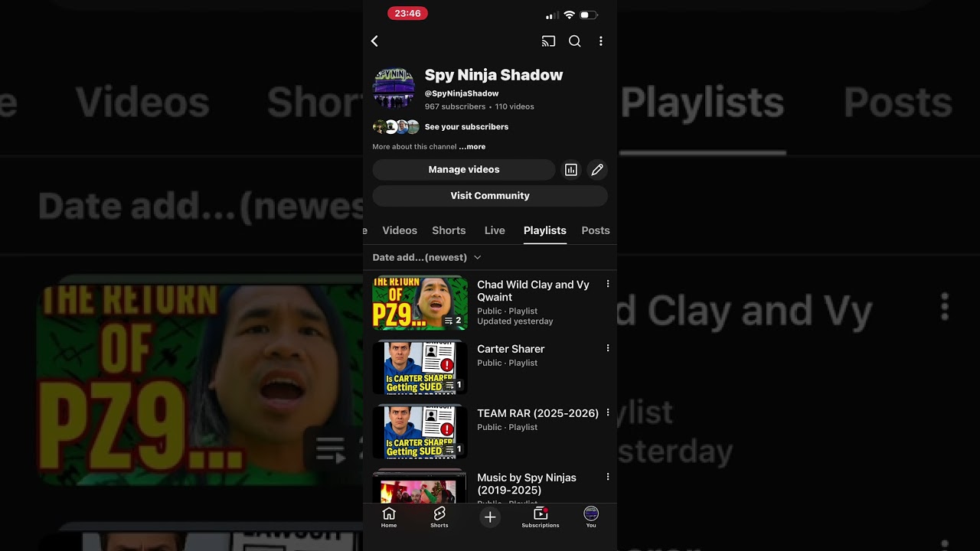This screenshot has height=551, width=980.
Task: Open the You profile tab
Action: (x=591, y=518)
